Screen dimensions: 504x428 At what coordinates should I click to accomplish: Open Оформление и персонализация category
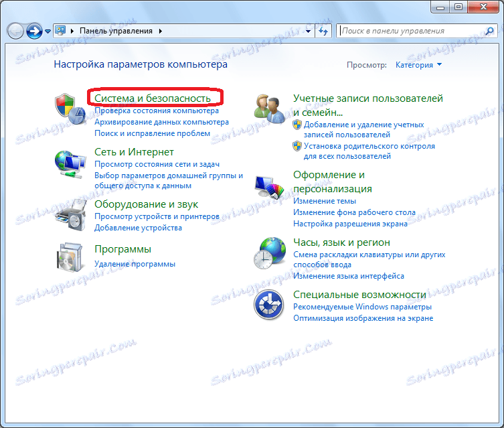pyautogui.click(x=333, y=182)
